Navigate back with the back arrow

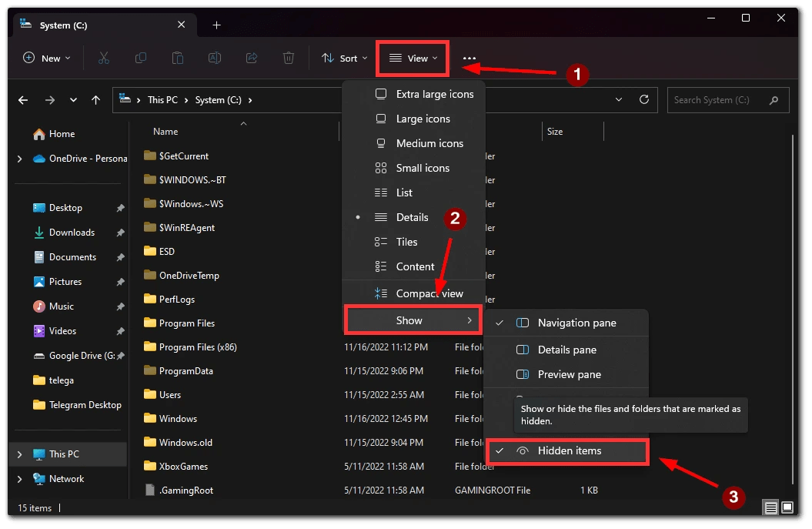point(22,99)
